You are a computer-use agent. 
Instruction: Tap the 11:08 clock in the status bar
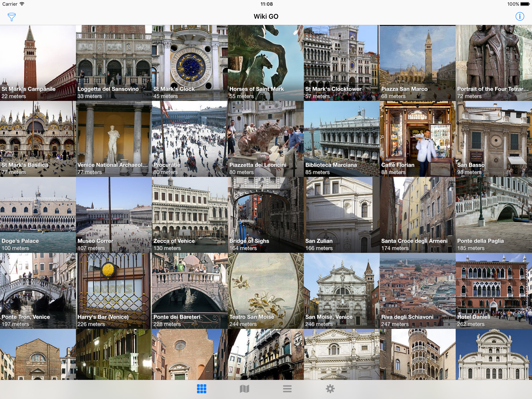(266, 4)
